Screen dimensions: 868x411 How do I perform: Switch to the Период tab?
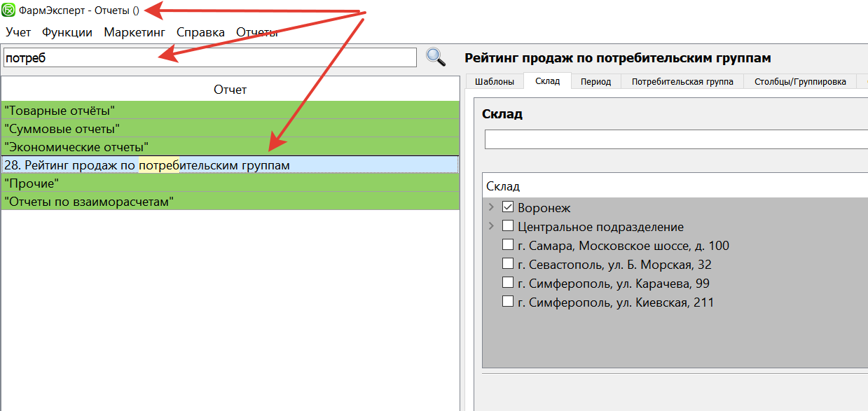pyautogui.click(x=595, y=82)
